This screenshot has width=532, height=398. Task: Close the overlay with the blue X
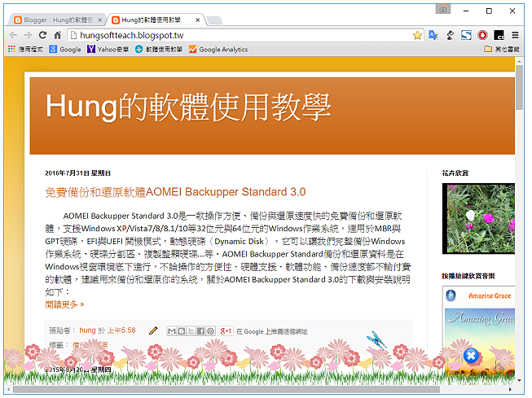pyautogui.click(x=471, y=356)
